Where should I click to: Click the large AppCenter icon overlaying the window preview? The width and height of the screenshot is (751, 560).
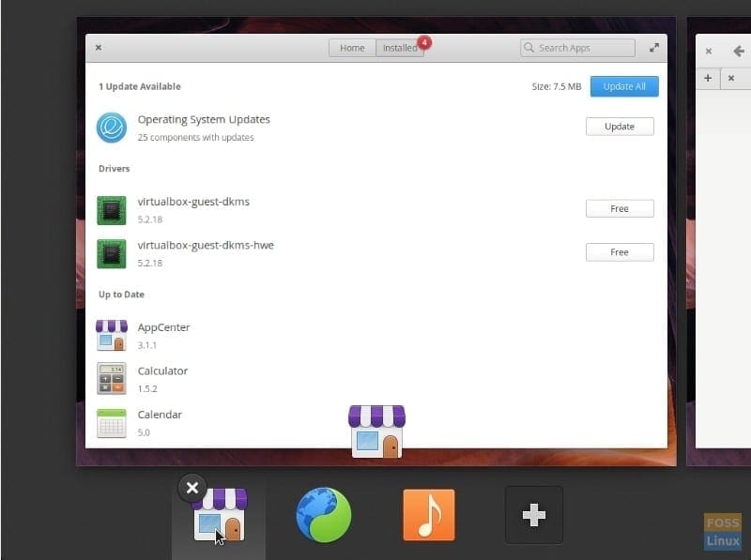click(x=377, y=431)
